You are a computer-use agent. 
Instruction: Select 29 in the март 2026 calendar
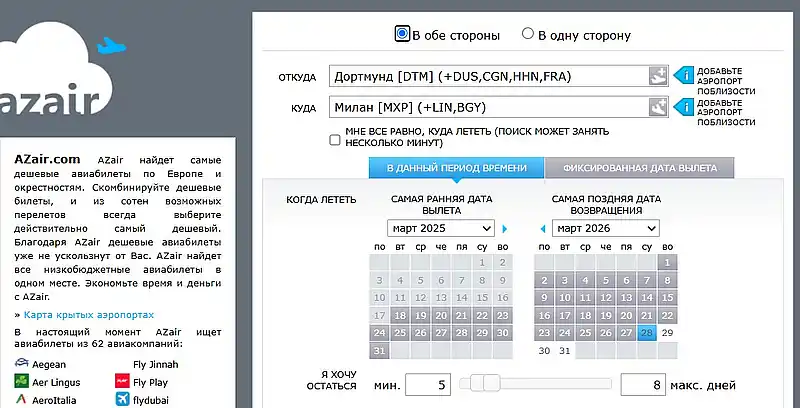667,333
